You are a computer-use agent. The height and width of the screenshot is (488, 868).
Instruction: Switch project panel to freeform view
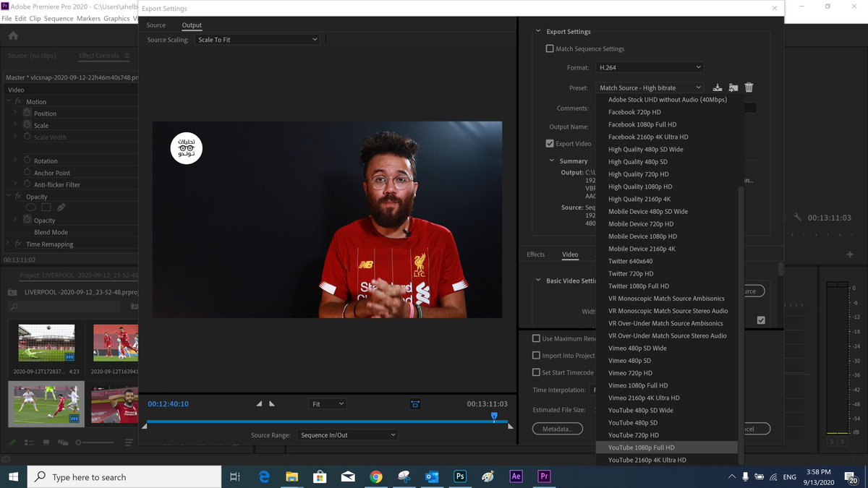(62, 442)
